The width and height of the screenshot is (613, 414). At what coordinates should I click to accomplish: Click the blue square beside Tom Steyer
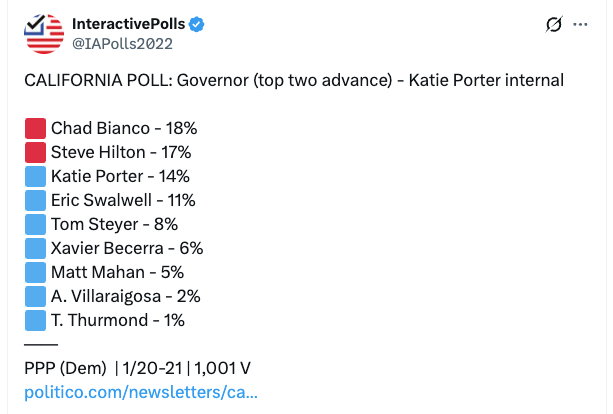35,224
